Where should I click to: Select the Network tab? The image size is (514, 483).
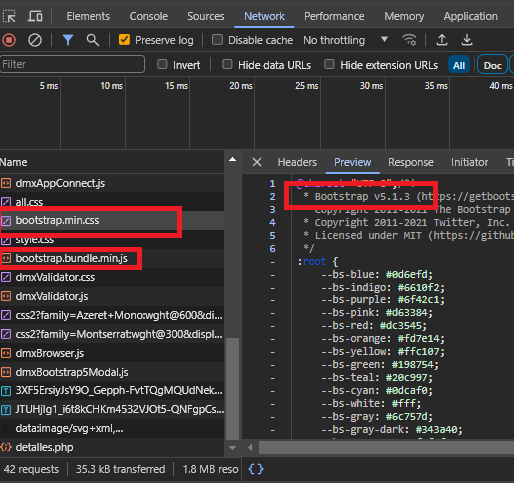(x=264, y=16)
